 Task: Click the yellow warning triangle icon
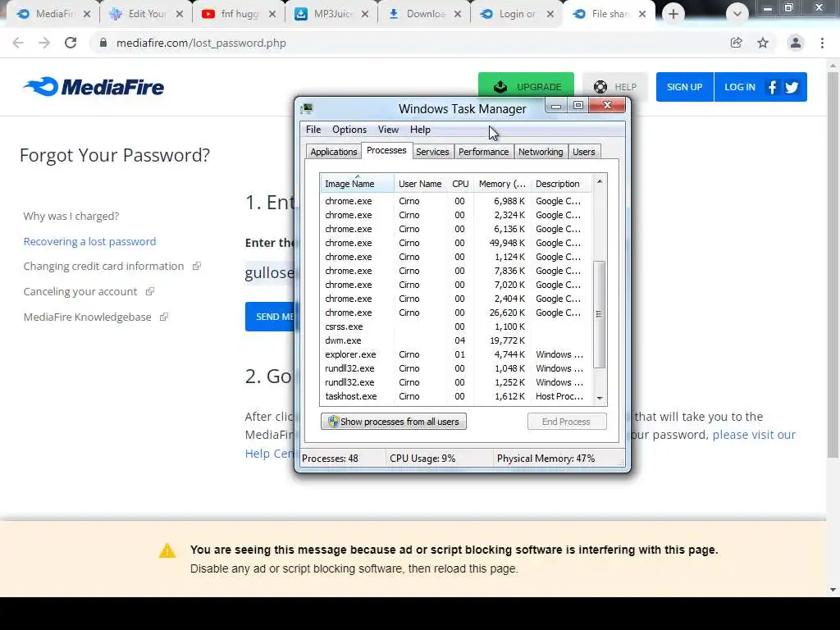(x=167, y=550)
